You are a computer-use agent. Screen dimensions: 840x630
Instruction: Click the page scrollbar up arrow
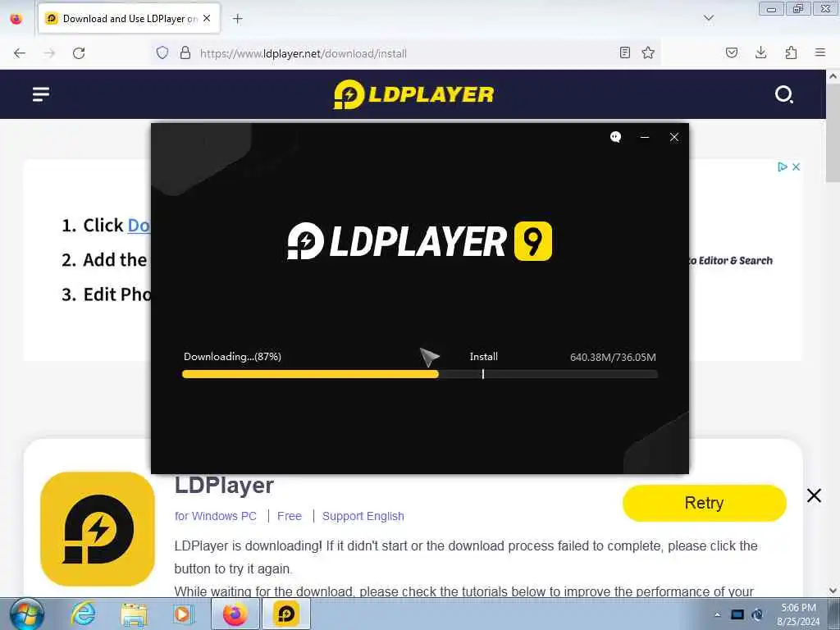click(833, 76)
